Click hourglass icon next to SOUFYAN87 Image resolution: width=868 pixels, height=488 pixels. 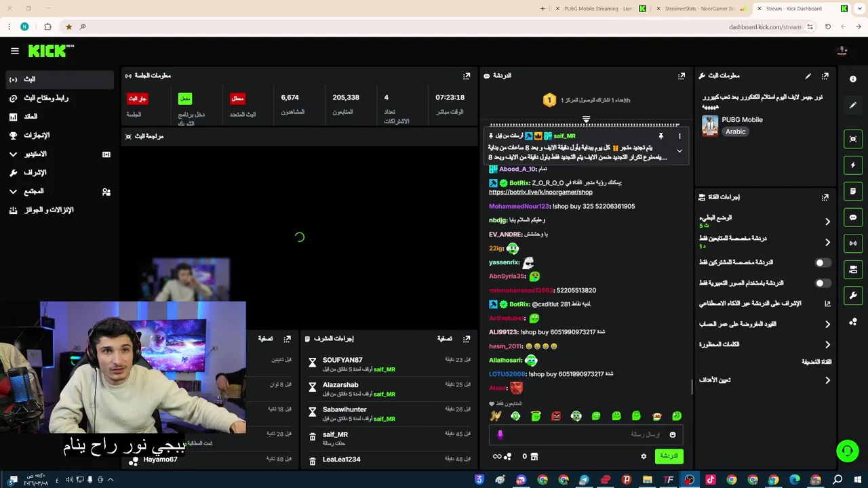click(312, 363)
